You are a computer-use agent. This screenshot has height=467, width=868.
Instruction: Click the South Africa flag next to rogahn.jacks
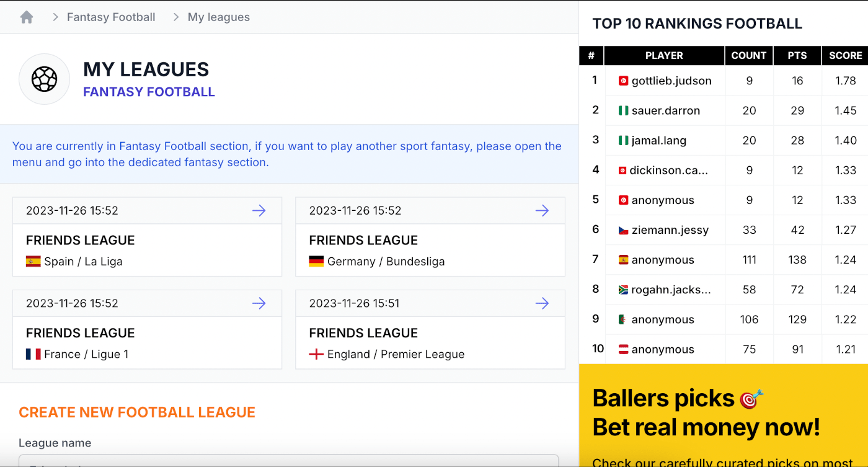click(623, 289)
